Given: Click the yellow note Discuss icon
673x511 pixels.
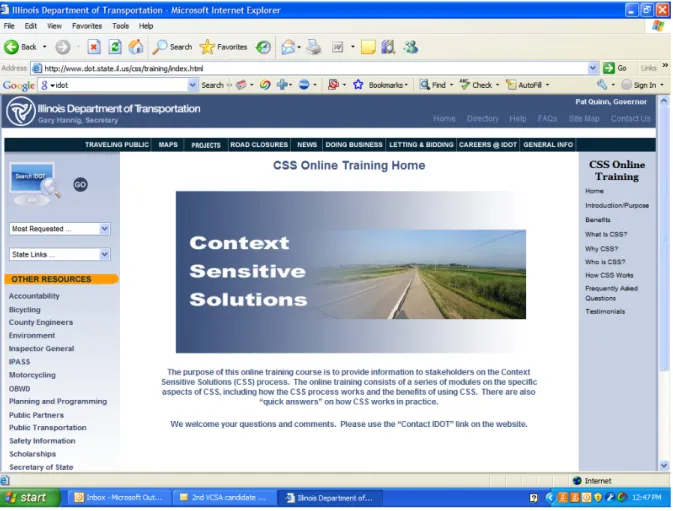Looking at the screenshot, I should click(x=368, y=47).
